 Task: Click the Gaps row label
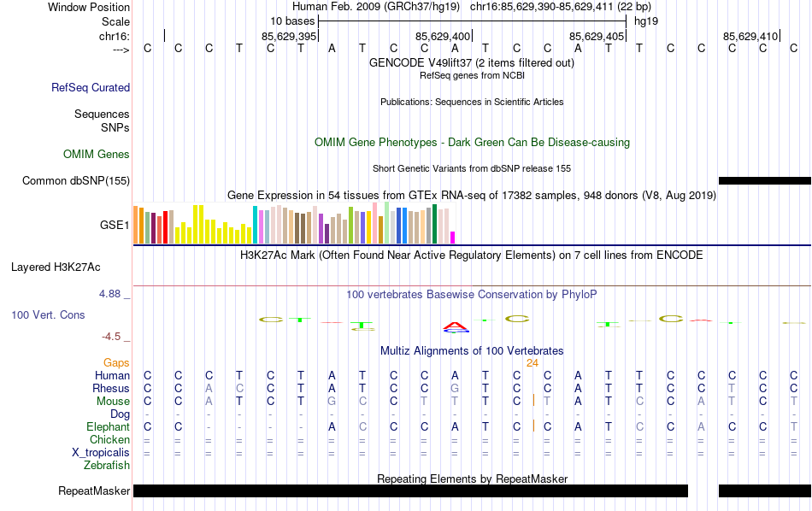[116, 363]
